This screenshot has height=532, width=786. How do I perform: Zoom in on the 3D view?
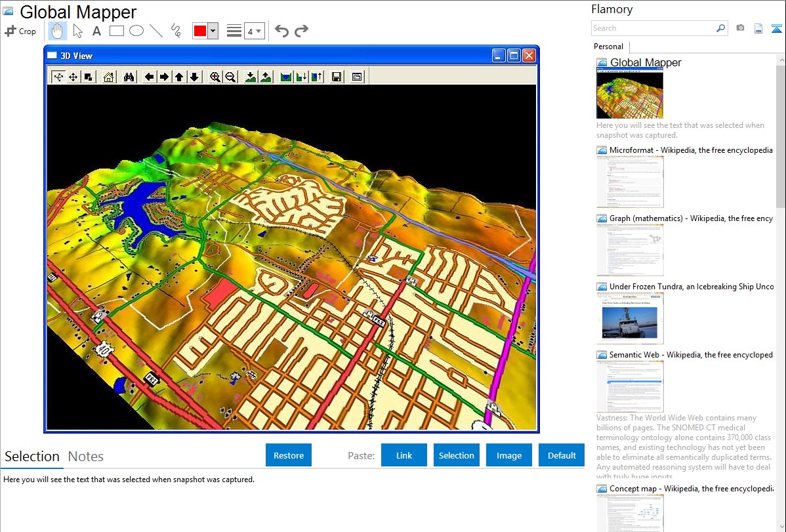pos(215,77)
